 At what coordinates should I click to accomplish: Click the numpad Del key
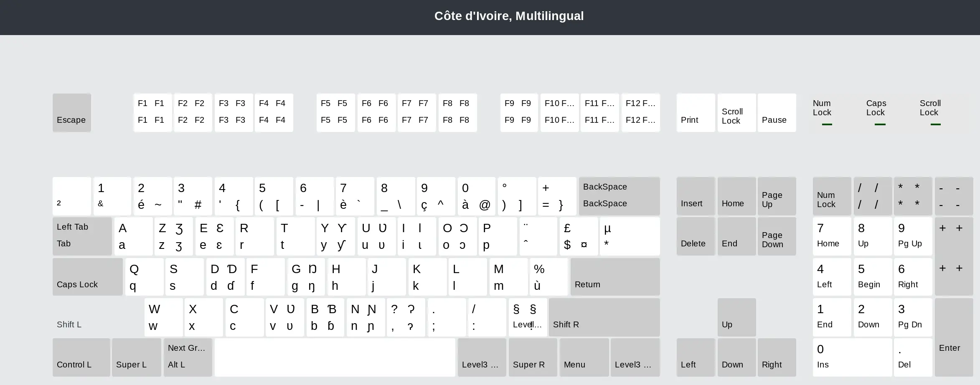point(913,357)
